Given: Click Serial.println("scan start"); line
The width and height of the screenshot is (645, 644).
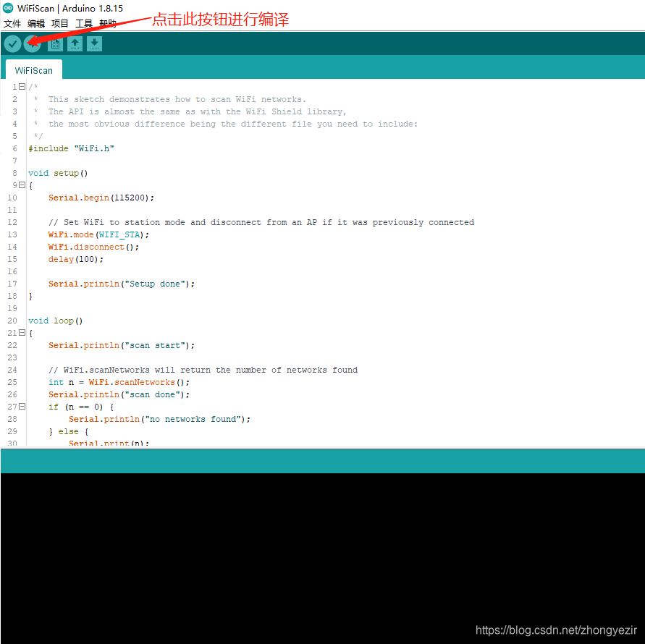Looking at the screenshot, I should pyautogui.click(x=122, y=345).
